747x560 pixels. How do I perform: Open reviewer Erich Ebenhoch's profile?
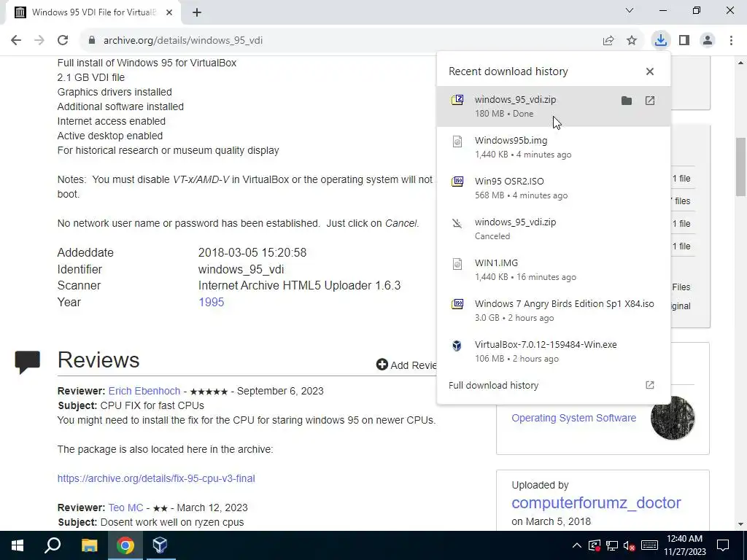(x=144, y=391)
